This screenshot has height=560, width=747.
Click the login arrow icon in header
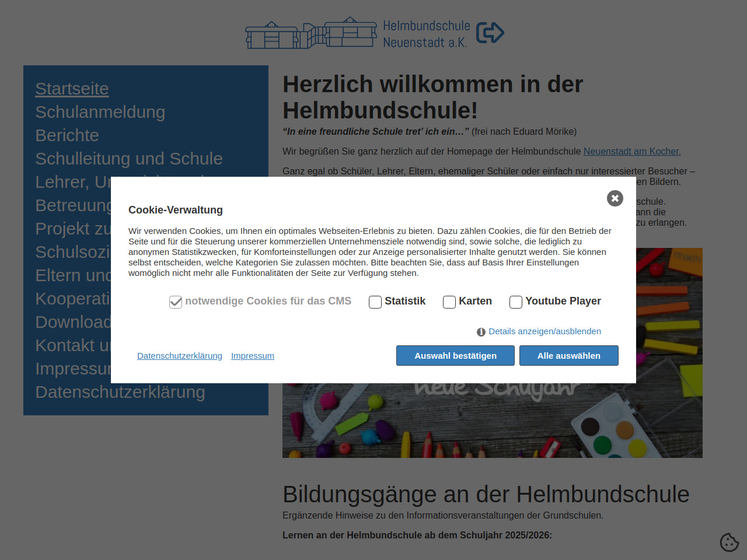490,33
